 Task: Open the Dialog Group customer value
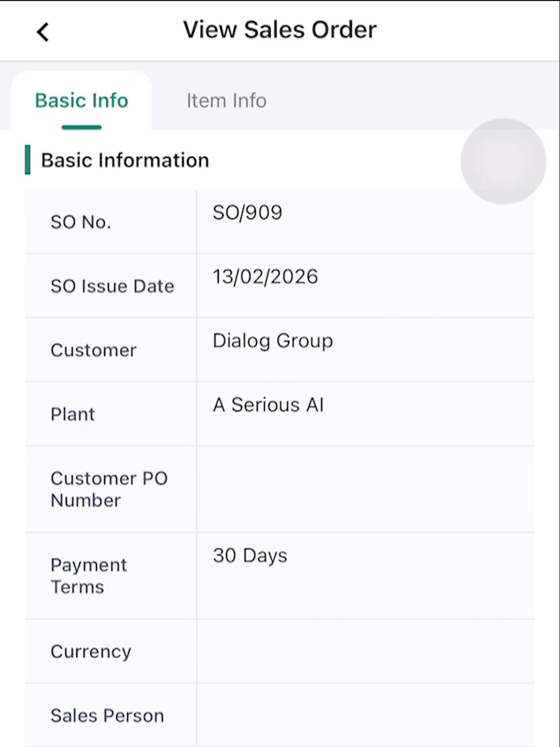point(273,341)
